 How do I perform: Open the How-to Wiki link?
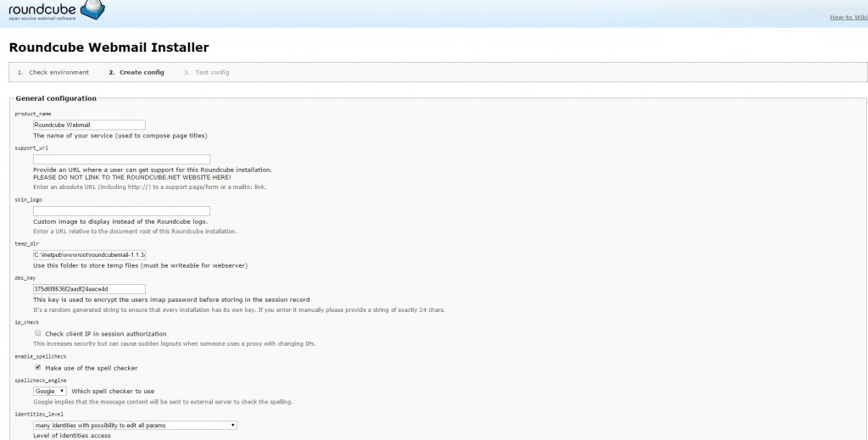tap(849, 17)
